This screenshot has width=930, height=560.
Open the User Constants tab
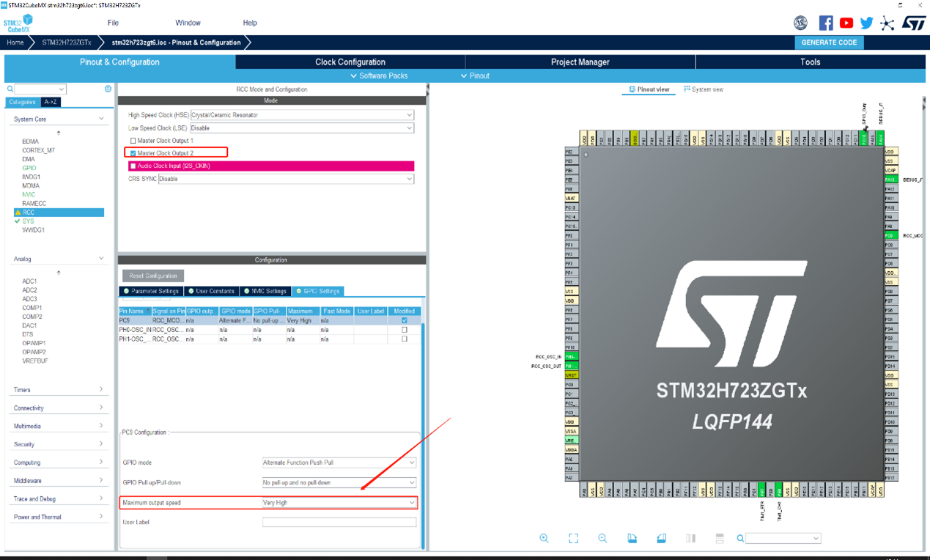[211, 291]
